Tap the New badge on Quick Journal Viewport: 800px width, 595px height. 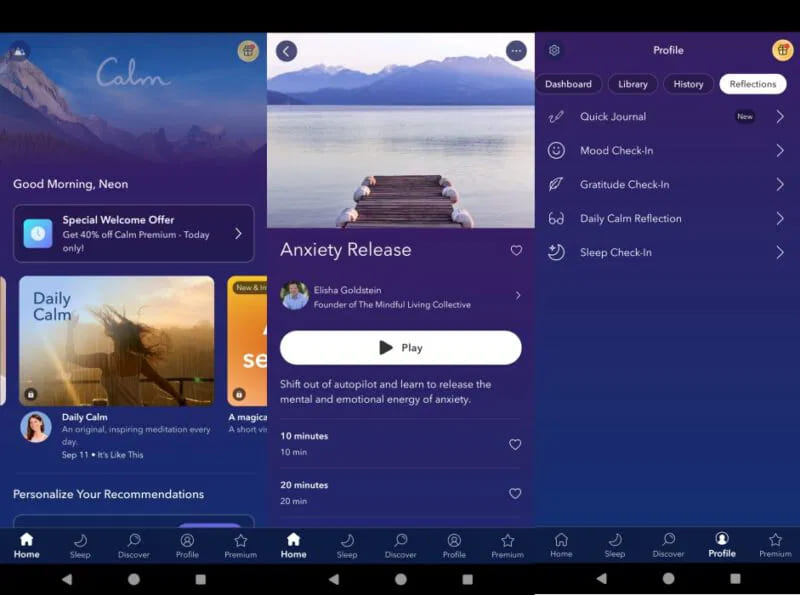click(x=744, y=117)
